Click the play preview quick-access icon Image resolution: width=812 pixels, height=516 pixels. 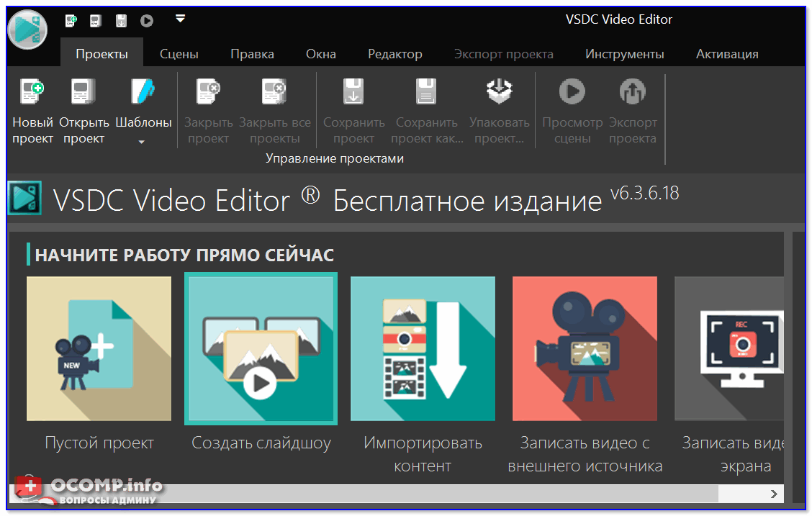[147, 21]
